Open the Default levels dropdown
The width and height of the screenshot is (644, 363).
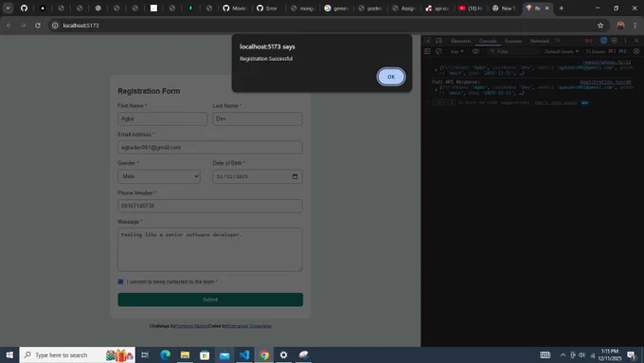point(562,51)
